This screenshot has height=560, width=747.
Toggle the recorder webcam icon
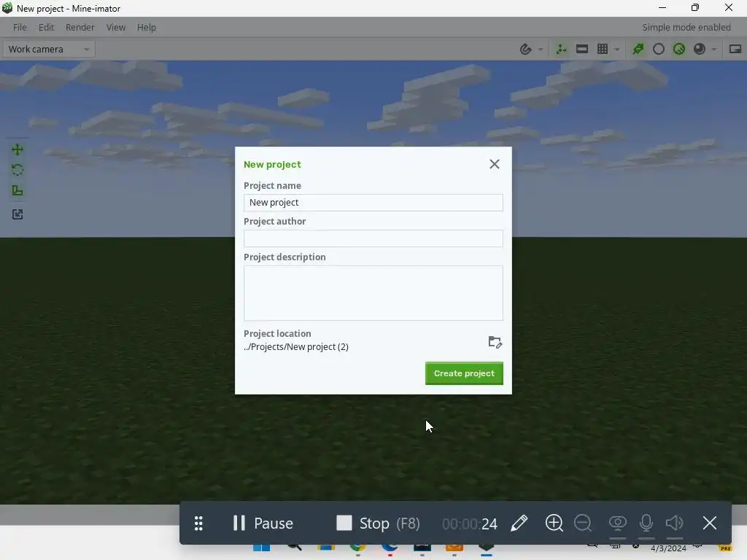pos(617,524)
